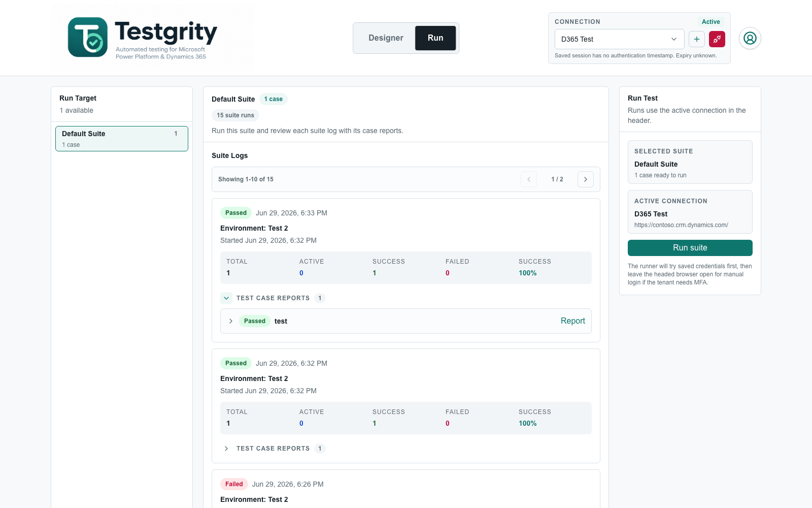Click the Success count 1 in second log
This screenshot has height=508, width=812.
pos(375,423)
